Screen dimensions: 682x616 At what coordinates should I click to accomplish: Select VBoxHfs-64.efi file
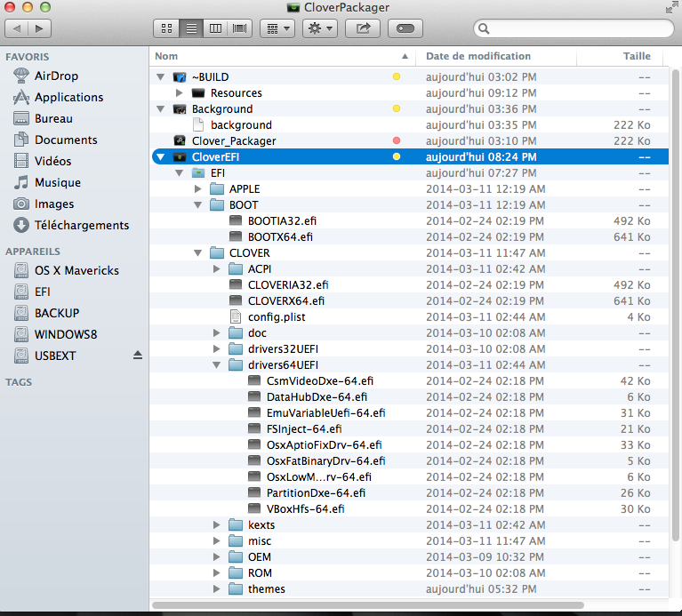tap(409, 509)
